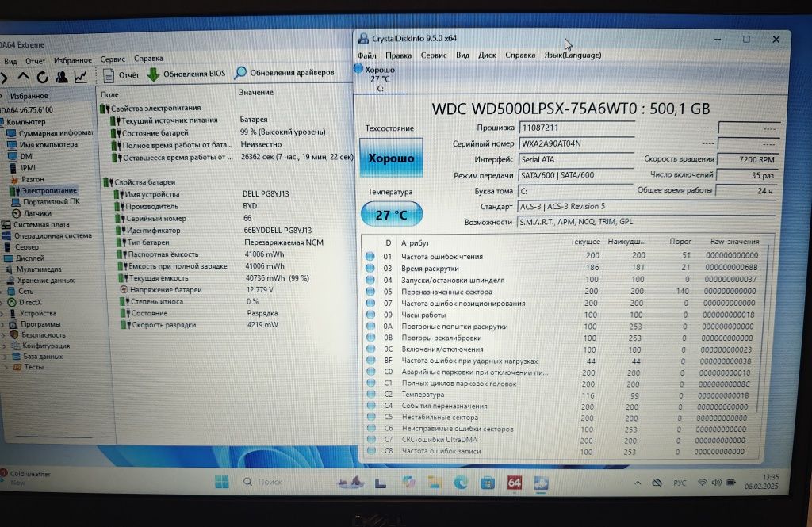
Task: Select Хранение данных tree item
Action: 40,280
